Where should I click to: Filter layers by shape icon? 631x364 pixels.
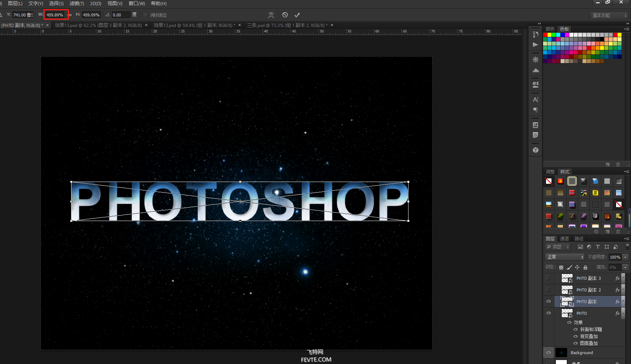point(607,247)
